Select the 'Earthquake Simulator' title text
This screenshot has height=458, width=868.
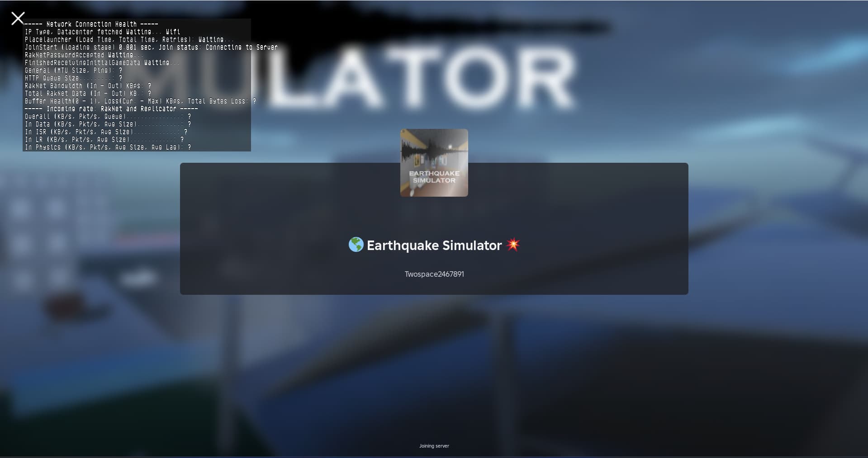point(434,246)
